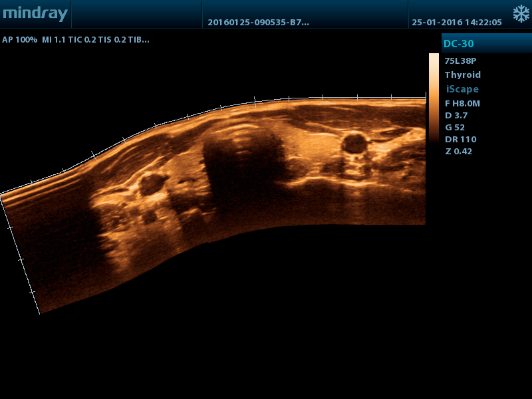Viewport: 532px width, 399px height.
Task: Click the Z 0.42 zoom parameter
Action: tap(458, 152)
